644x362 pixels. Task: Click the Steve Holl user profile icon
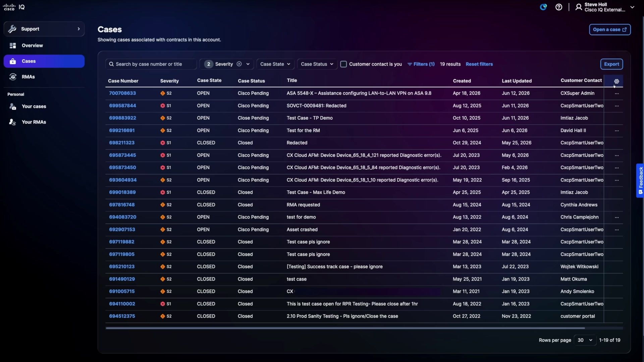(x=579, y=7)
